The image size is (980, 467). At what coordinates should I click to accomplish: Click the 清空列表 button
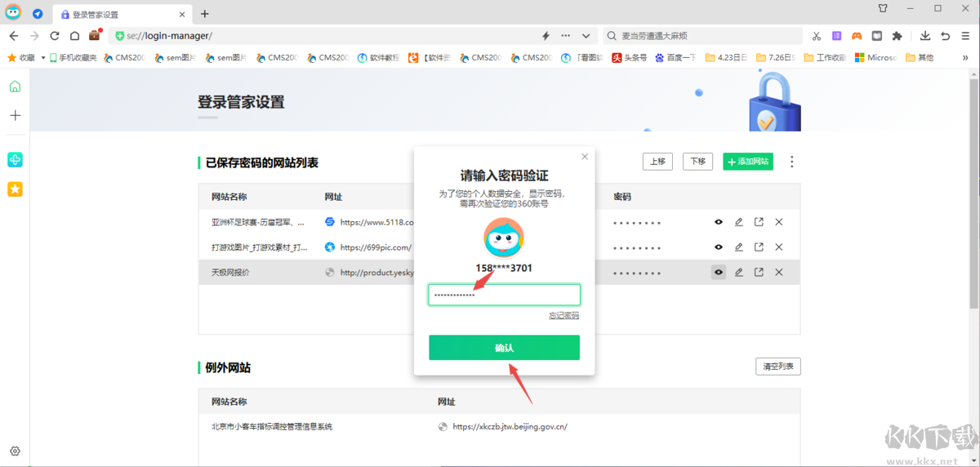[x=778, y=367]
